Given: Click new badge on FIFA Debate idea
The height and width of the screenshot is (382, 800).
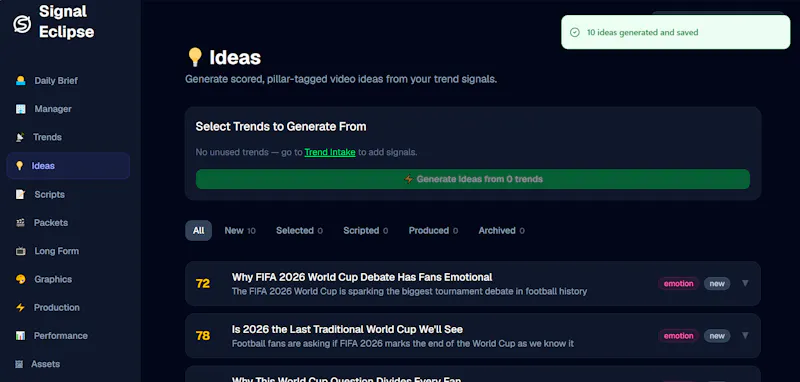Looking at the screenshot, I should [717, 284].
